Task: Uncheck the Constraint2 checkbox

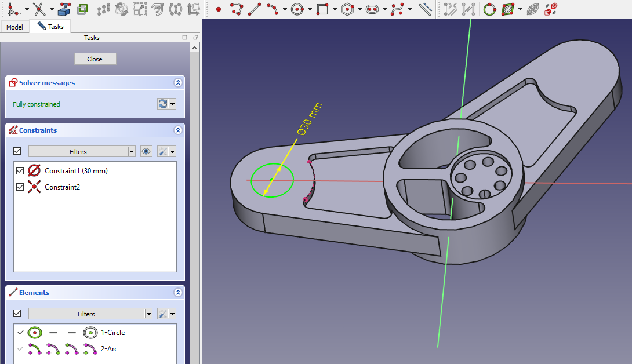Action: [20, 187]
